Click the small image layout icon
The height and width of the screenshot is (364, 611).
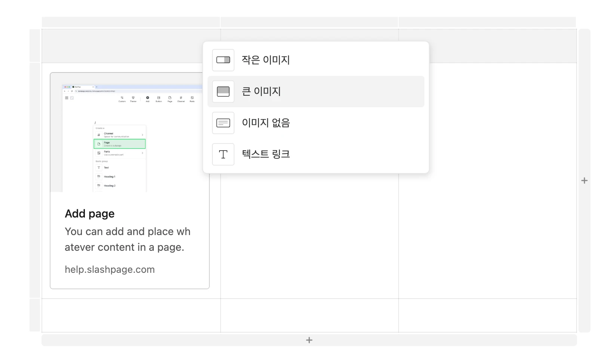pyautogui.click(x=223, y=60)
